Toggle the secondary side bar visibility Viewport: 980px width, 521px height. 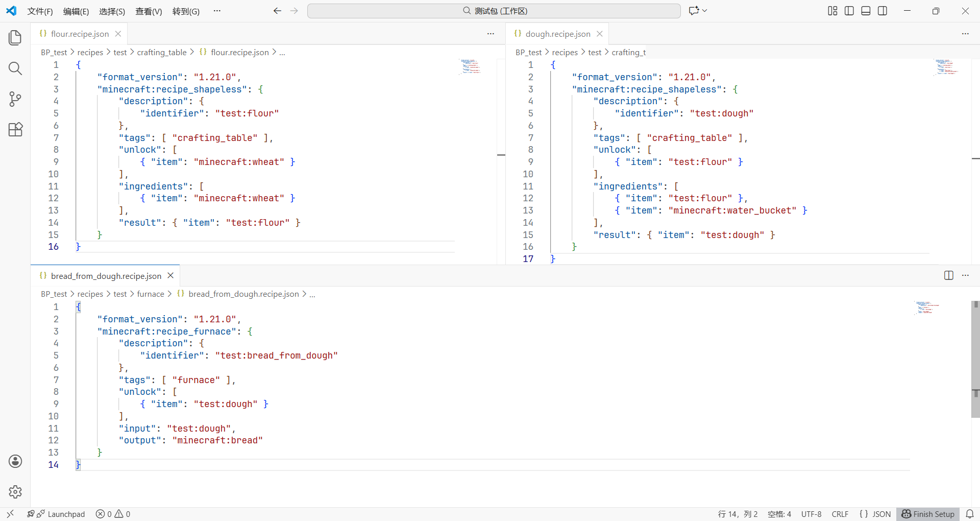coord(883,11)
